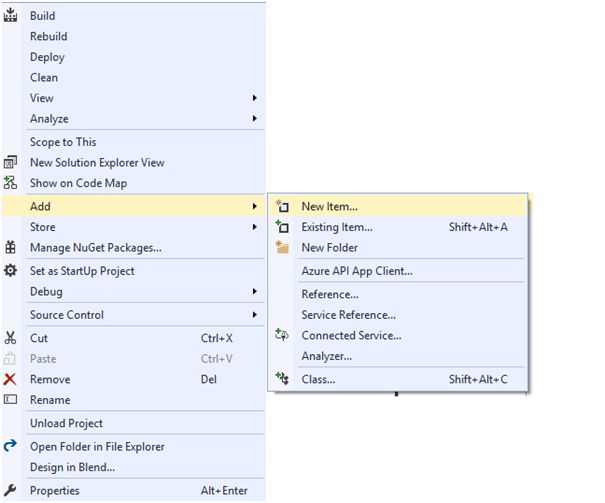Click the New Item icon in submenu
Viewport: 605px width, 503px height.
(x=282, y=206)
